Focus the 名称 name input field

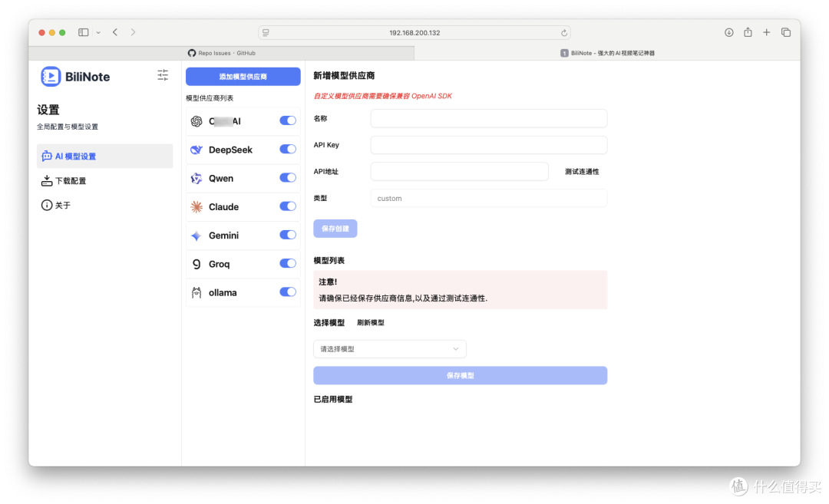488,119
